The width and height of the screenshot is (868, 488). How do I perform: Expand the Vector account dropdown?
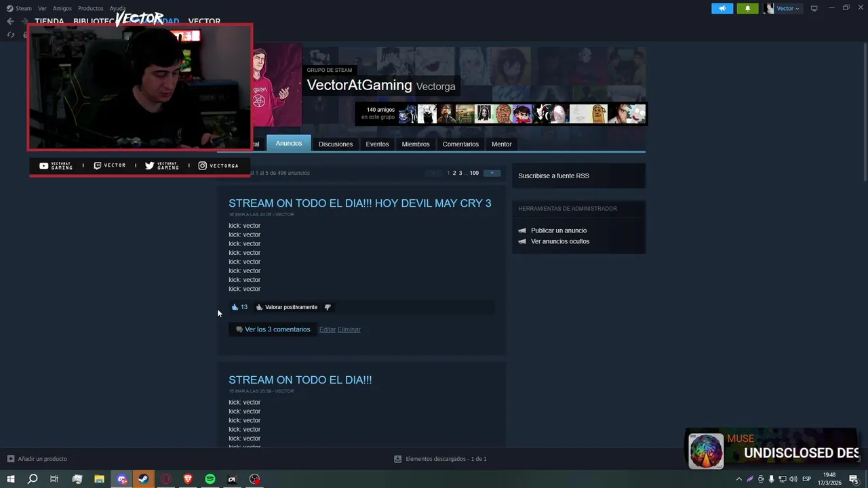click(782, 8)
